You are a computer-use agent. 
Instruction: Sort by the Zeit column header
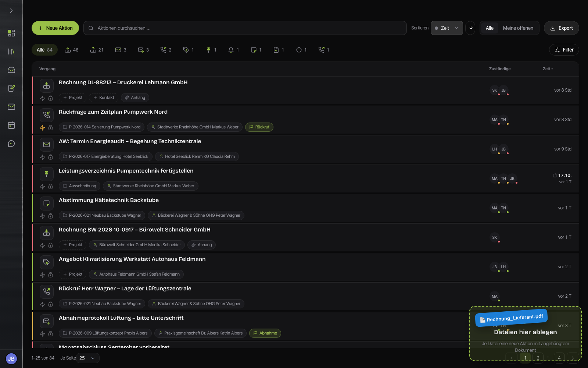click(x=548, y=69)
